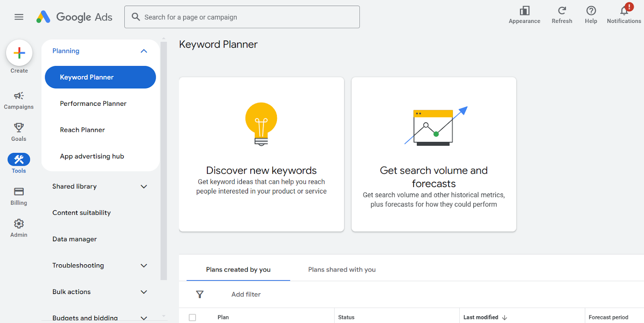Select all plans checkbox in header
This screenshot has height=323, width=644.
pyautogui.click(x=192, y=317)
